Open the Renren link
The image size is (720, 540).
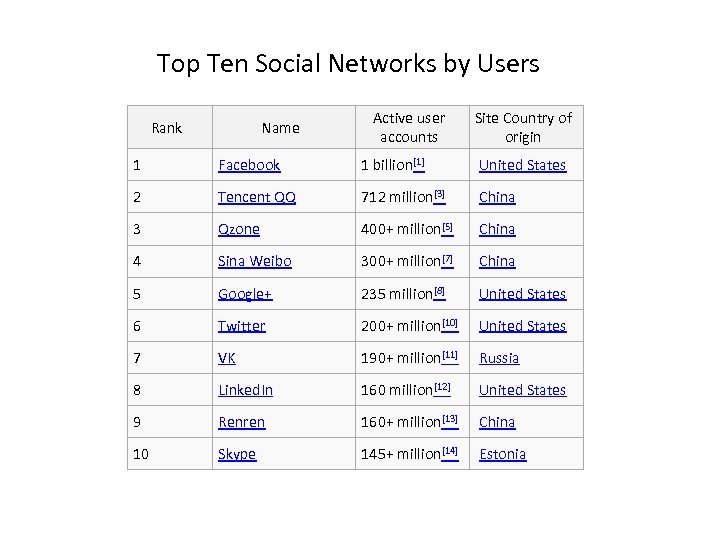coord(241,422)
